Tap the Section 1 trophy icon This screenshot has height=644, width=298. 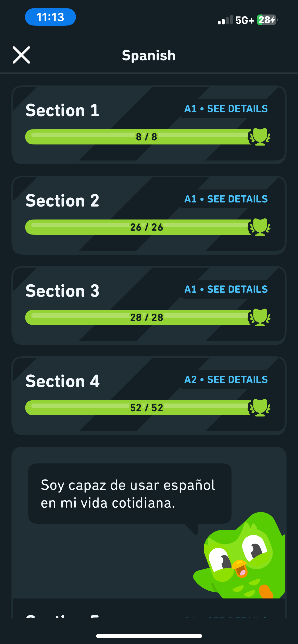260,137
